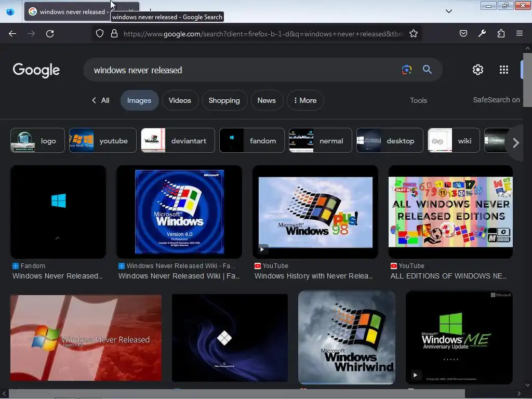Filter images by youtube chip
The image size is (532, 399).
[102, 140]
